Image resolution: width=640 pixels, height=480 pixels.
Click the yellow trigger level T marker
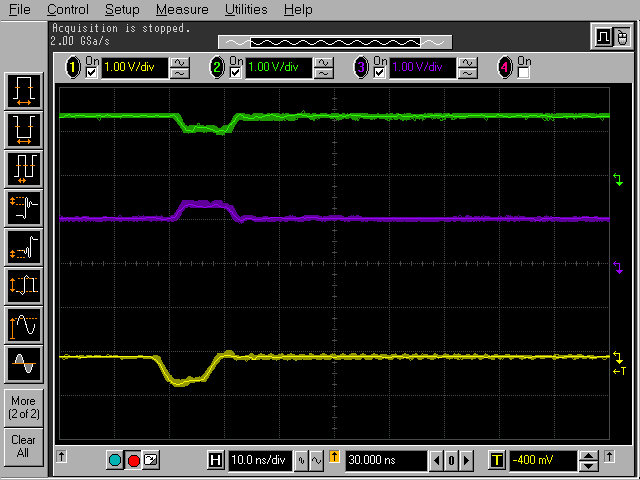619,371
